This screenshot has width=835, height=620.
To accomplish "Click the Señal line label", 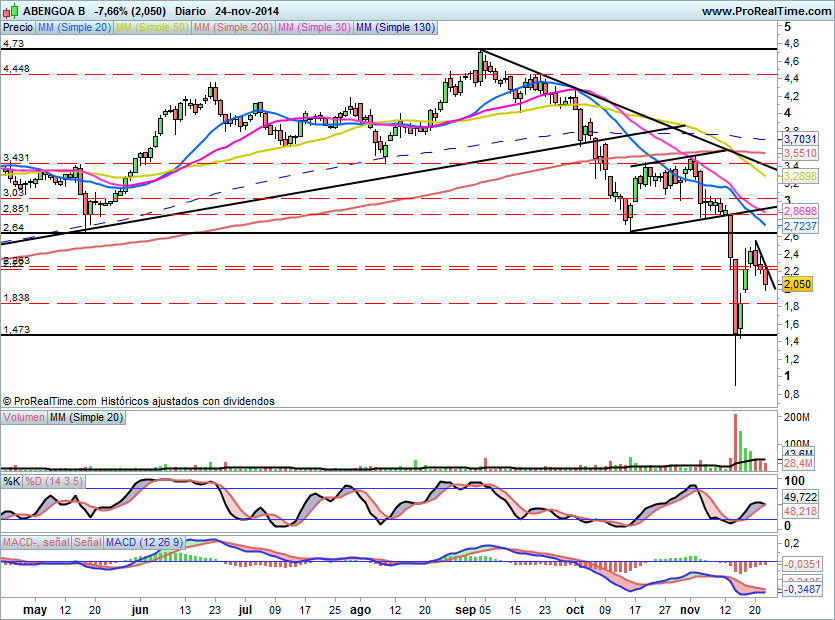I will click(88, 542).
